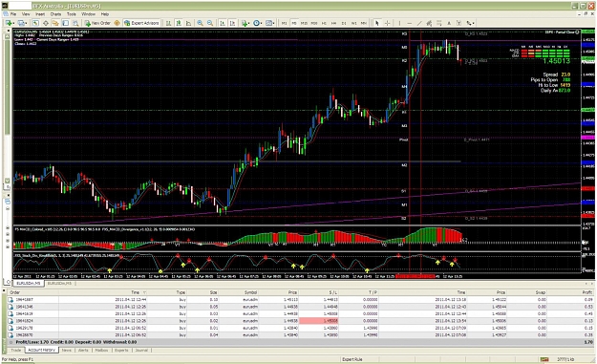The width and height of the screenshot is (597, 364).
Task: Open the File menu
Action: (x=13, y=14)
